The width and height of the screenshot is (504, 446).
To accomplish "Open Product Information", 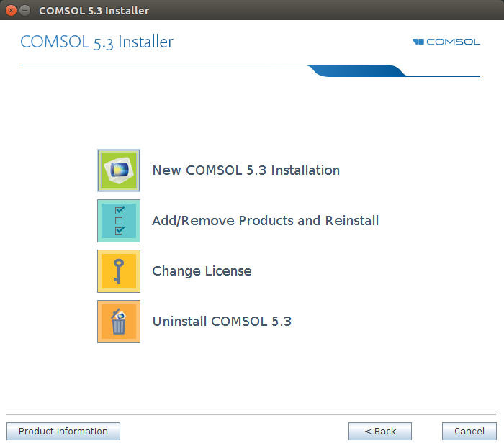I will click(x=63, y=432).
